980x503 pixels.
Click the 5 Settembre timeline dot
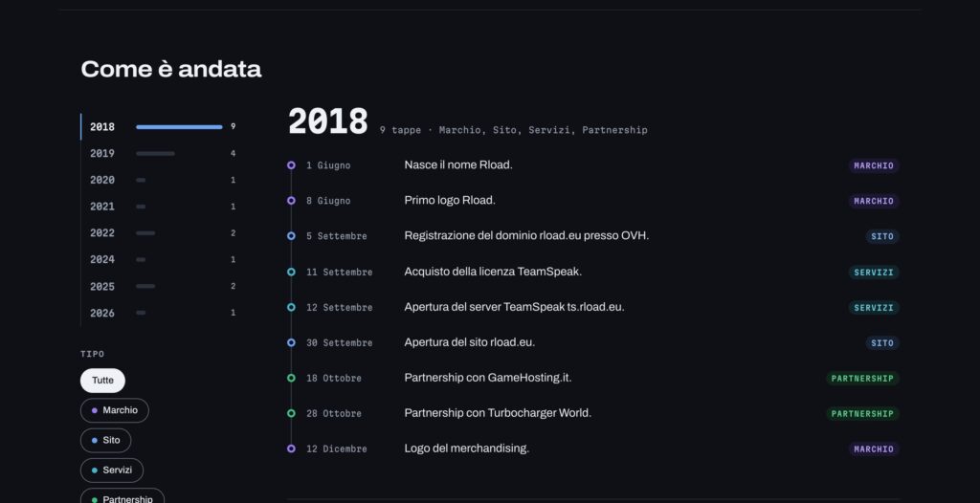(291, 236)
